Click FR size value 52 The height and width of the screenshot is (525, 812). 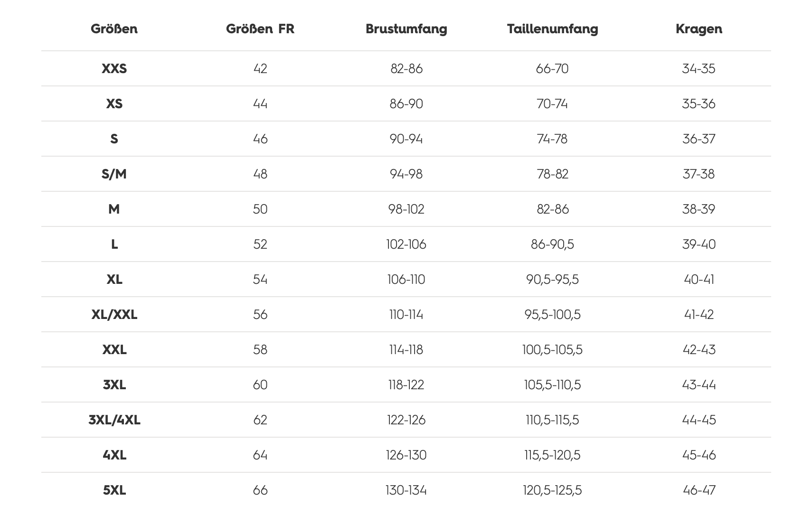coord(260,244)
